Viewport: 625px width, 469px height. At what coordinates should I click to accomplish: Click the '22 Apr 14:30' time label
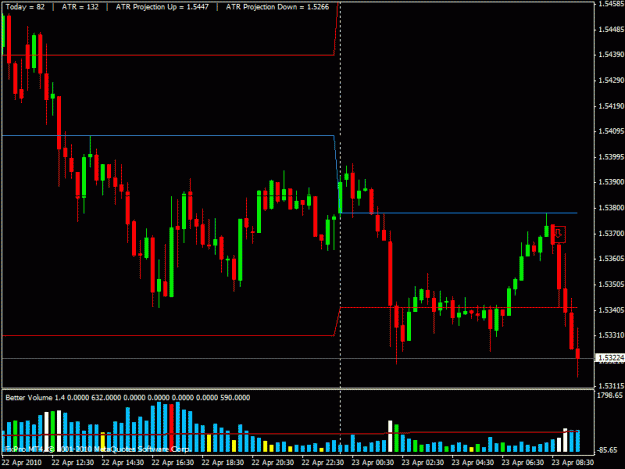point(123,463)
